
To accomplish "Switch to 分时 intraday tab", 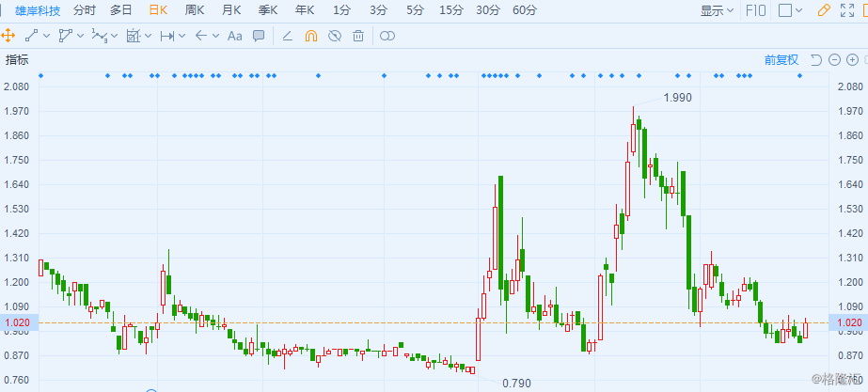I will [x=84, y=10].
